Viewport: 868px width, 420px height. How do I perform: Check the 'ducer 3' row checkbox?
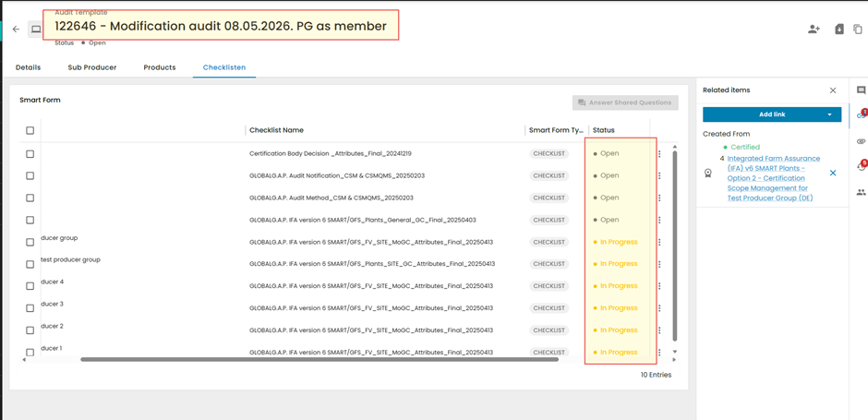tap(30, 308)
